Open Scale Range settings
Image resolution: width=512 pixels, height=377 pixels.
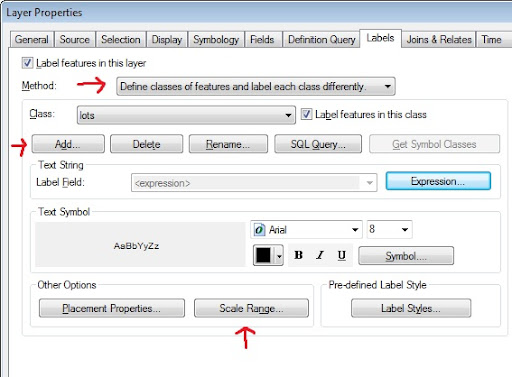pyautogui.click(x=251, y=308)
